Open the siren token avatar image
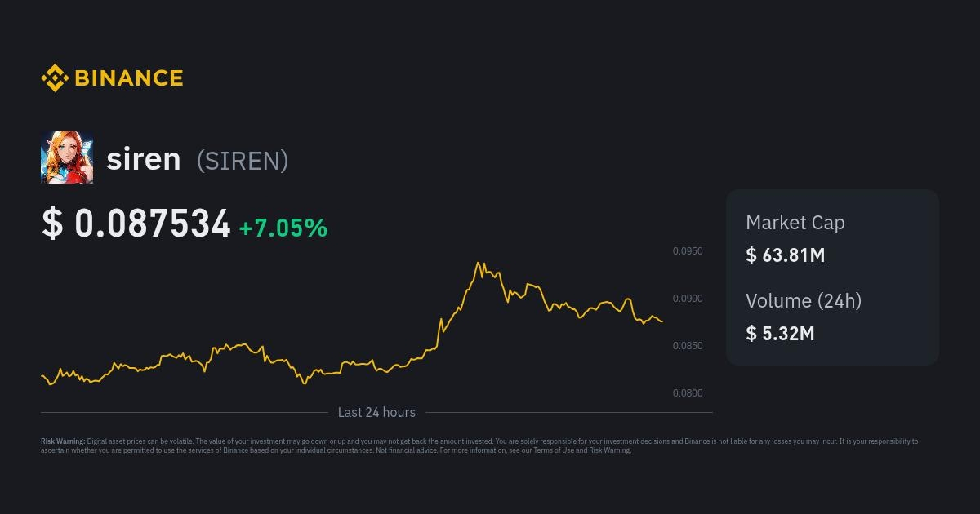Screen dimensions: 980x514 (x=67, y=157)
